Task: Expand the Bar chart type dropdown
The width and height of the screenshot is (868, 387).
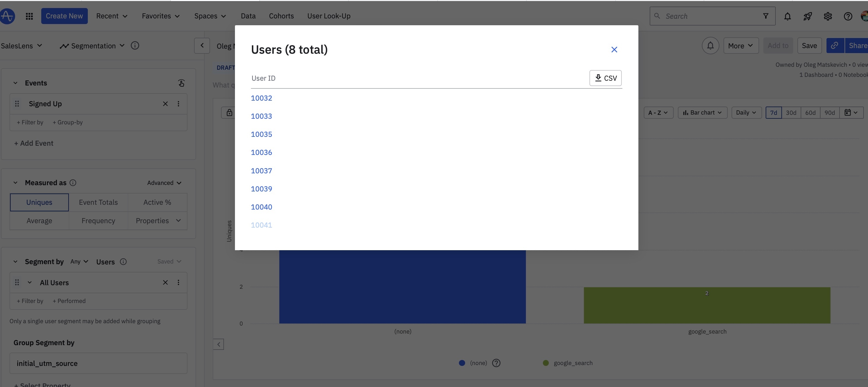Action: coord(702,112)
